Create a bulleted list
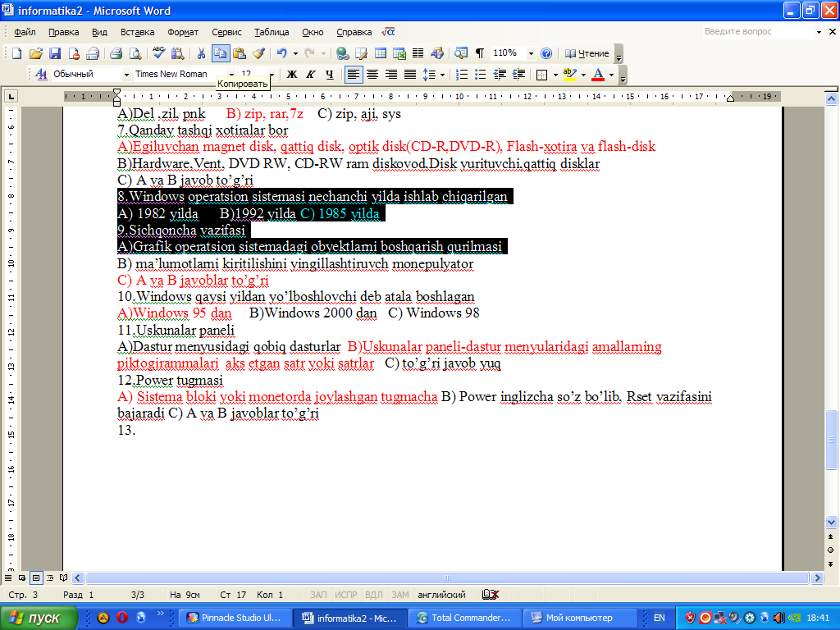 click(x=481, y=75)
